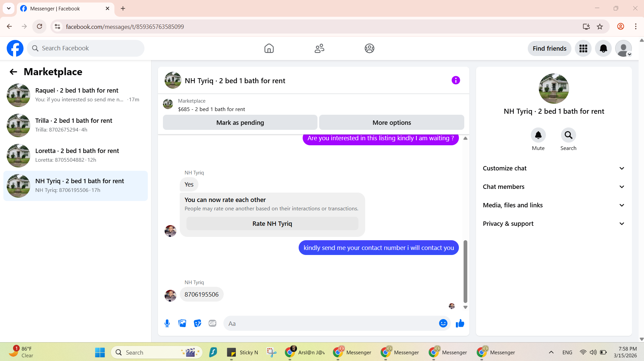Open the emoji picker in message box
Image resolution: width=644 pixels, height=361 pixels.
tap(443, 323)
